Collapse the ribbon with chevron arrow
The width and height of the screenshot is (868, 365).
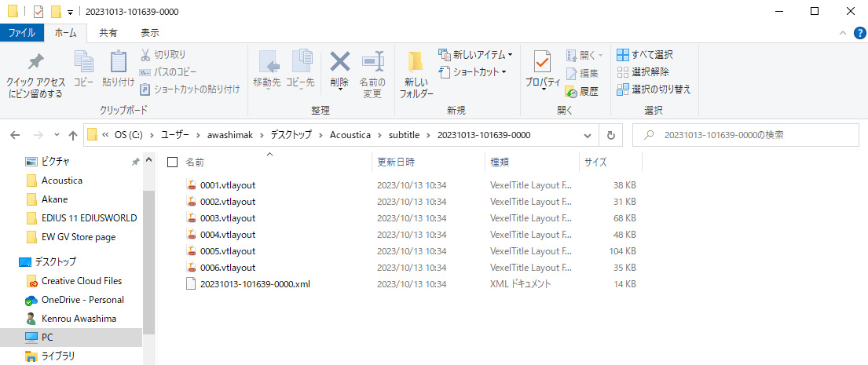pos(843,33)
